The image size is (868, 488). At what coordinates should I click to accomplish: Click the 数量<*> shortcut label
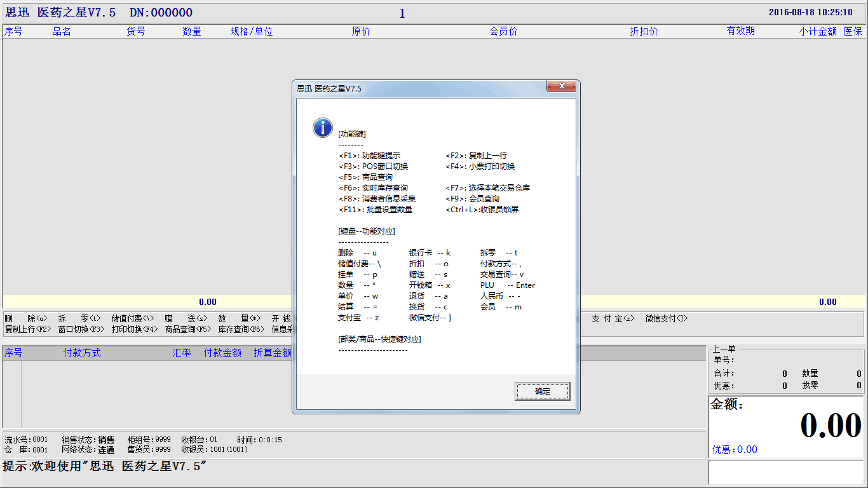pos(240,318)
